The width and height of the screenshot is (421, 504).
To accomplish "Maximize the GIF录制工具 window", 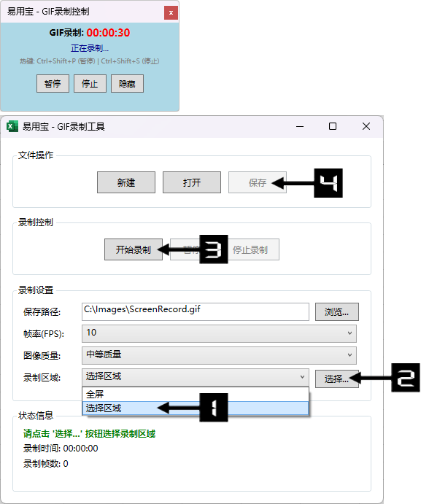I will (x=333, y=126).
